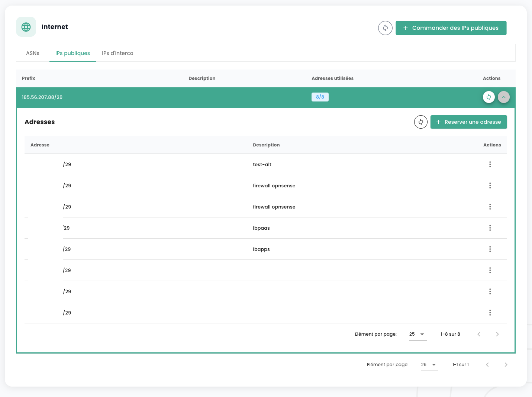Open three-dot menu on last address row
The height and width of the screenshot is (397, 532).
(x=490, y=313)
